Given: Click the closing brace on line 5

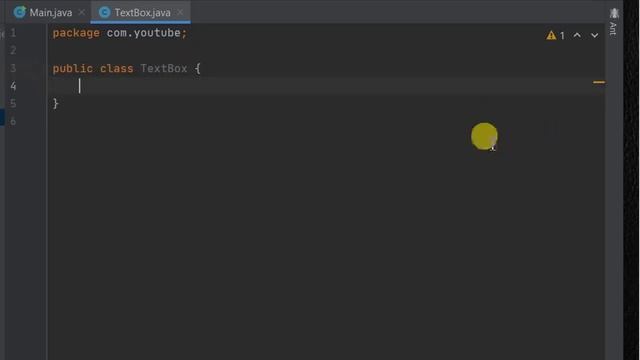Looking at the screenshot, I should 56,104.
